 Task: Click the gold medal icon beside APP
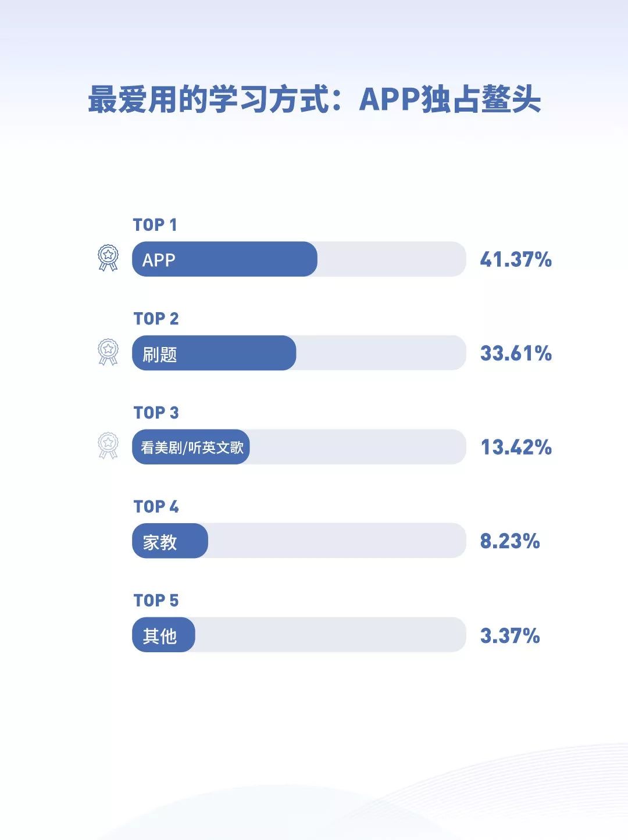108,258
